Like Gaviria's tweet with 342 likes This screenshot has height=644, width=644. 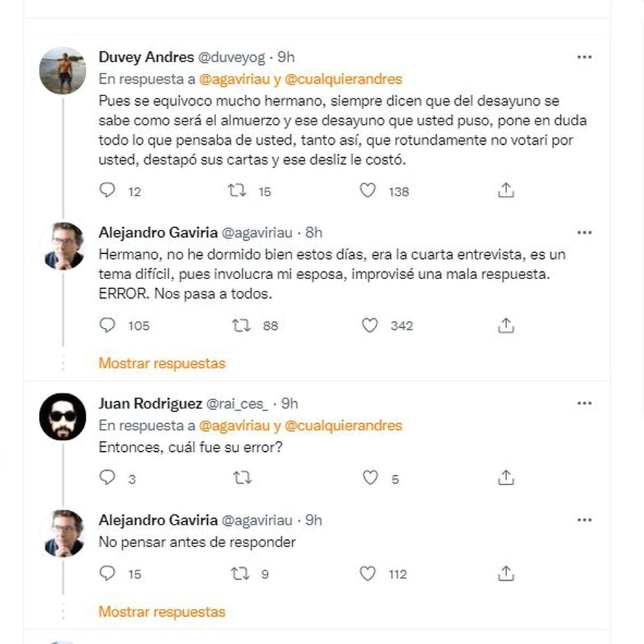pyautogui.click(x=369, y=325)
